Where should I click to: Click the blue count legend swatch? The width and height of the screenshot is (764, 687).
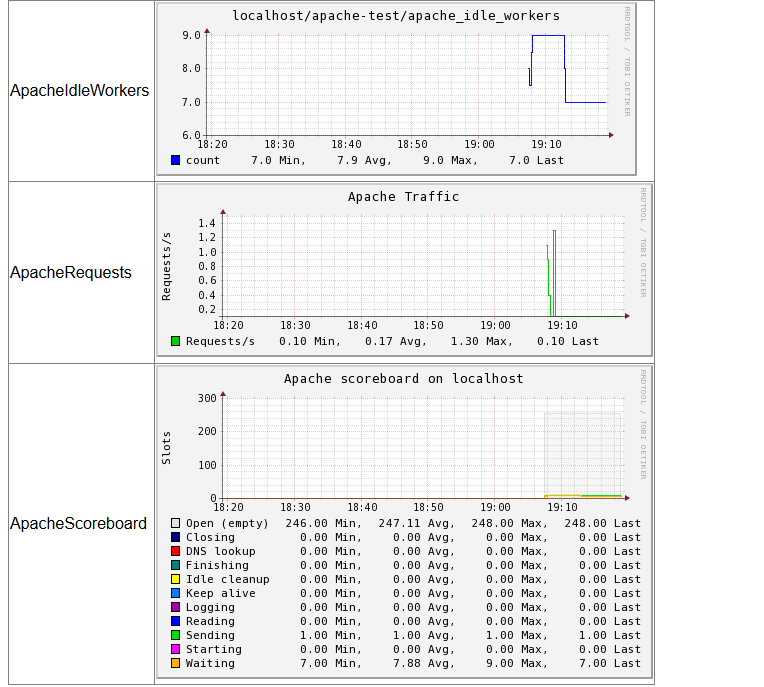click(x=175, y=160)
